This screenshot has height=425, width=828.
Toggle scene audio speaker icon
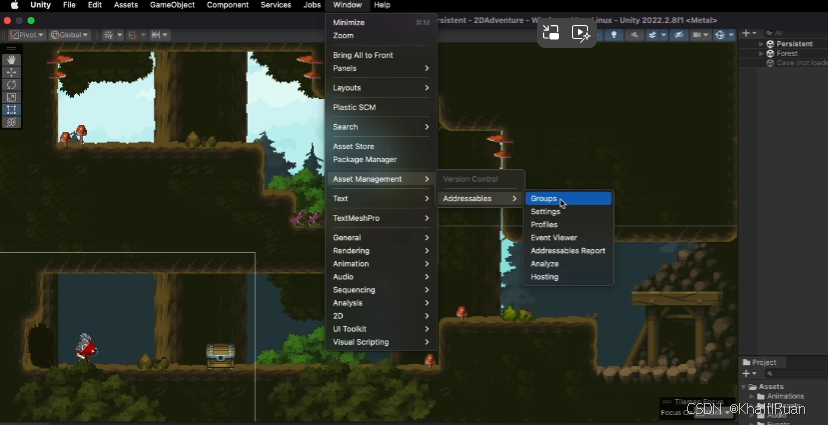tap(635, 35)
